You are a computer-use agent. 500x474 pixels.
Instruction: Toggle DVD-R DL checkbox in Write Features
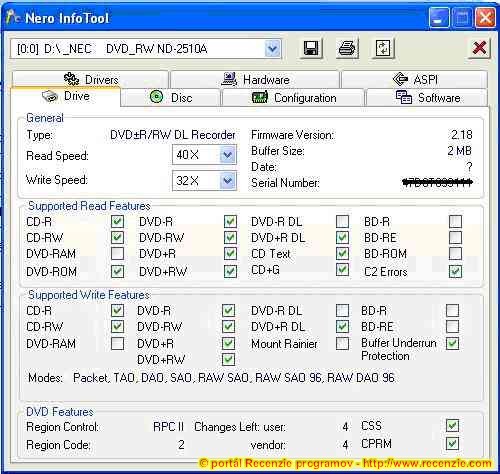click(x=342, y=310)
